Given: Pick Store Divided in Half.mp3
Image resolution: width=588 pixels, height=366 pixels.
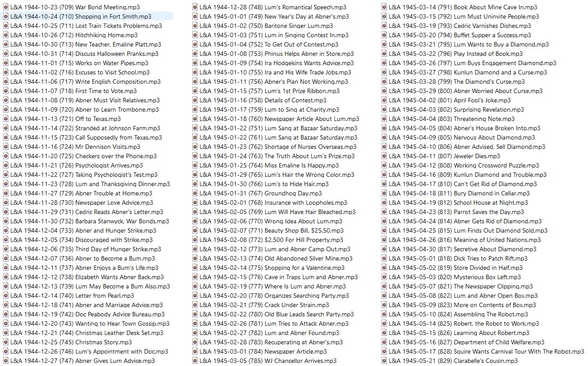Looking at the screenshot, I should 456,268.
